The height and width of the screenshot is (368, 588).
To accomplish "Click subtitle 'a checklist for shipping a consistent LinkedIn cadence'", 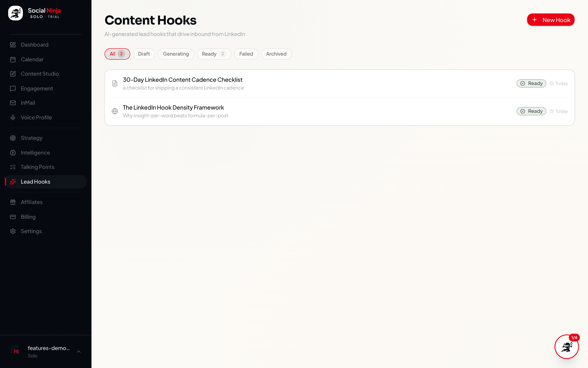I will point(183,88).
